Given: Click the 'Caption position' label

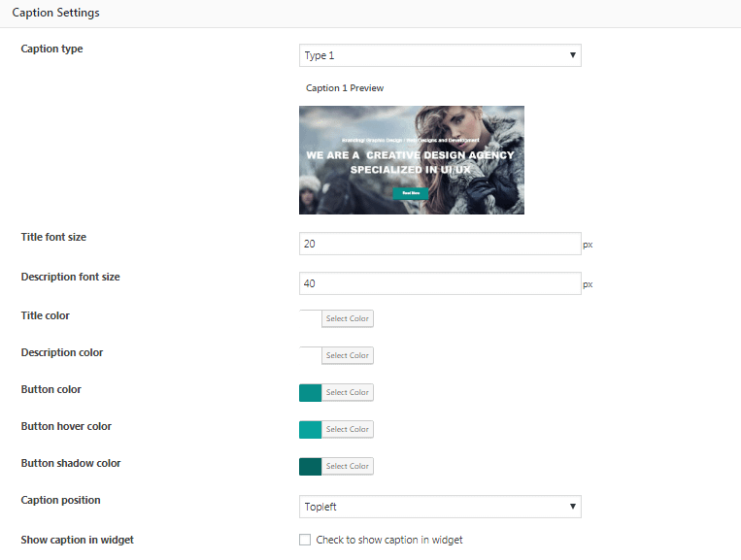Looking at the screenshot, I should [60, 500].
